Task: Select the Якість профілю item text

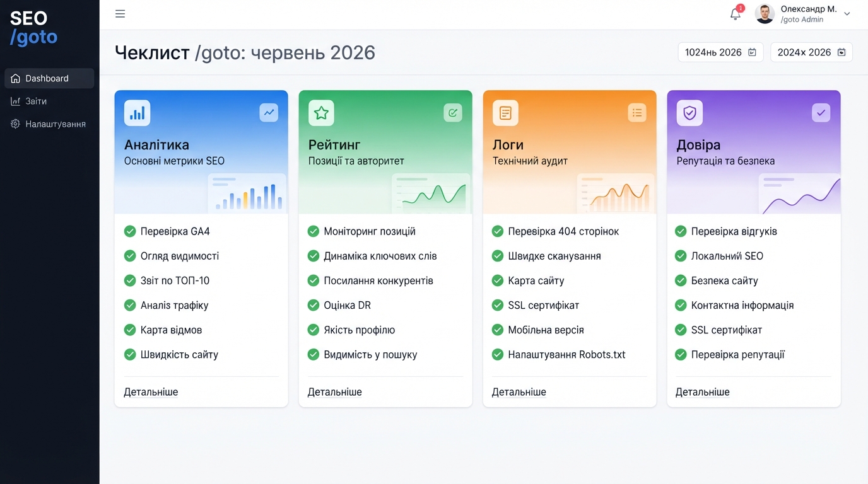Action: (360, 330)
